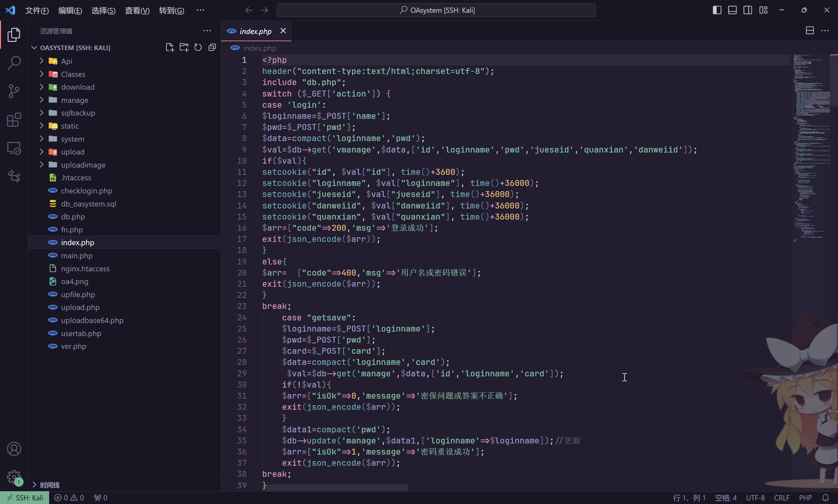838x504 pixels.
Task: Toggle the secondary side bar
Action: coord(748,10)
